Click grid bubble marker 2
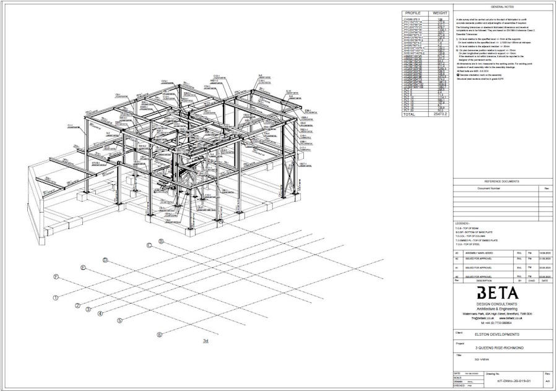The width and height of the screenshot is (557, 392). (78, 305)
